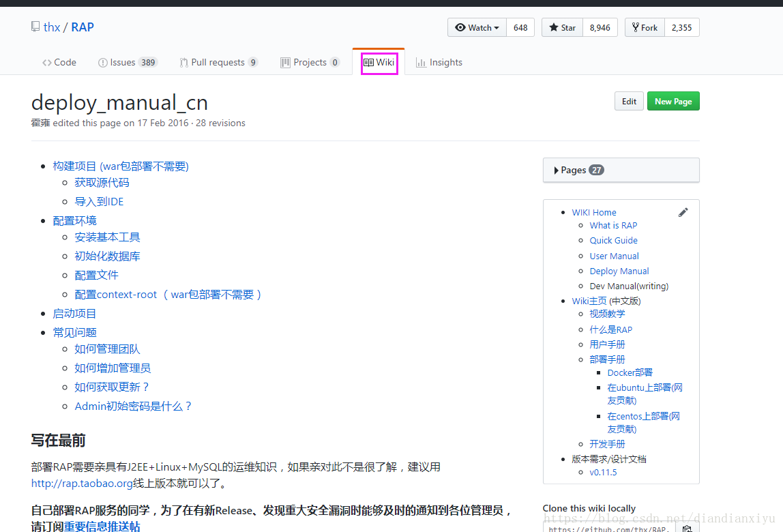The height and width of the screenshot is (532, 783).
Task: Jump to 配置context-root section
Action: (168, 295)
